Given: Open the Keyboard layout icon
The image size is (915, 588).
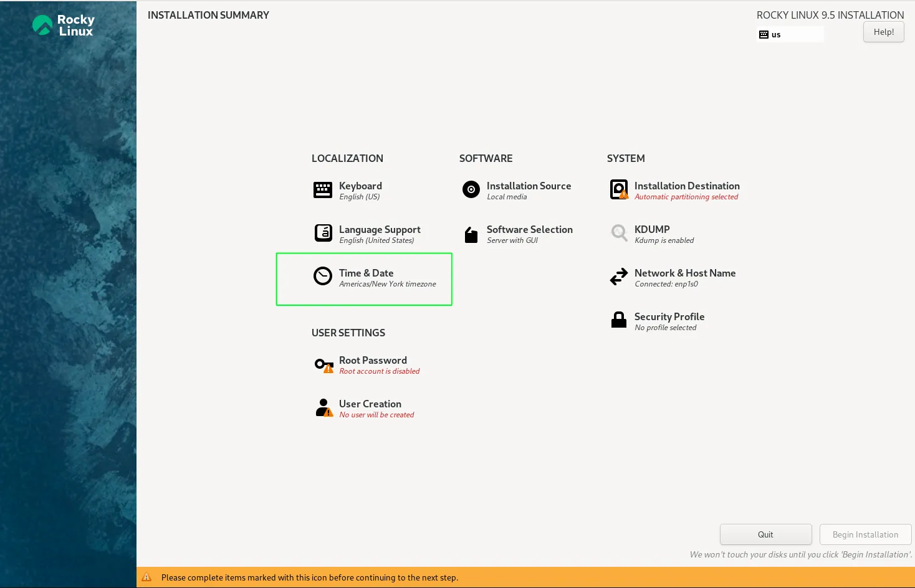Looking at the screenshot, I should (323, 190).
